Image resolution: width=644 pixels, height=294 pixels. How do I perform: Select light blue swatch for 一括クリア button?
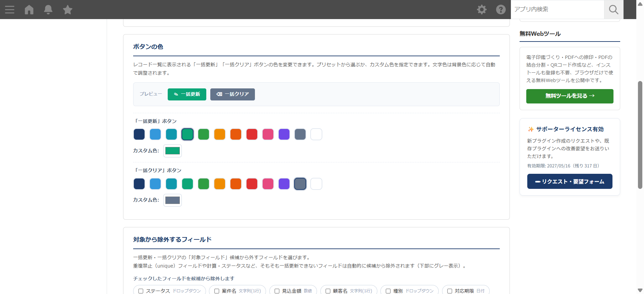point(155,184)
